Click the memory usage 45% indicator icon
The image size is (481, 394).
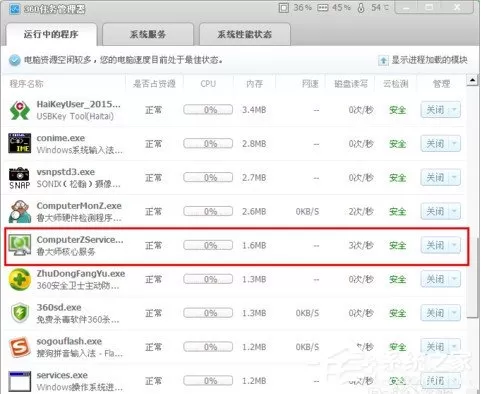pyautogui.click(x=323, y=8)
